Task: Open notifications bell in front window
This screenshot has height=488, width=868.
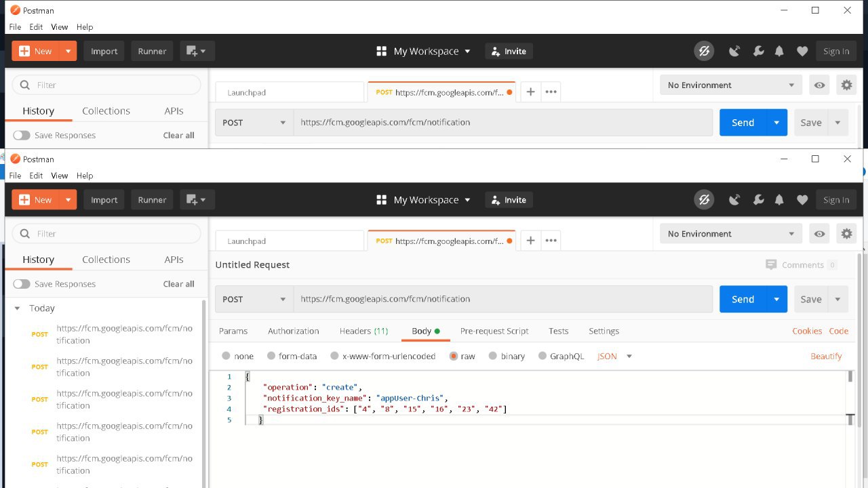Action: coord(780,200)
